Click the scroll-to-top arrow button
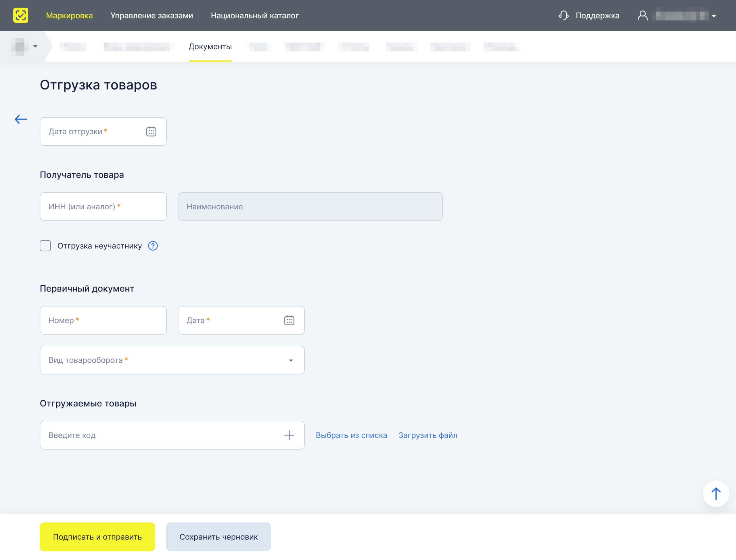Image resolution: width=736 pixels, height=560 pixels. coord(716,494)
